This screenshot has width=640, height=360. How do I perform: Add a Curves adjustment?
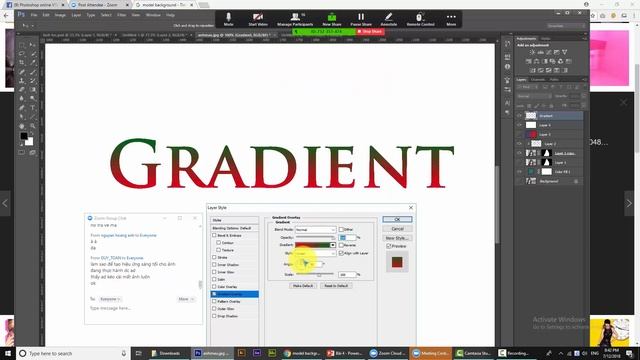pyautogui.click(x=549, y=52)
